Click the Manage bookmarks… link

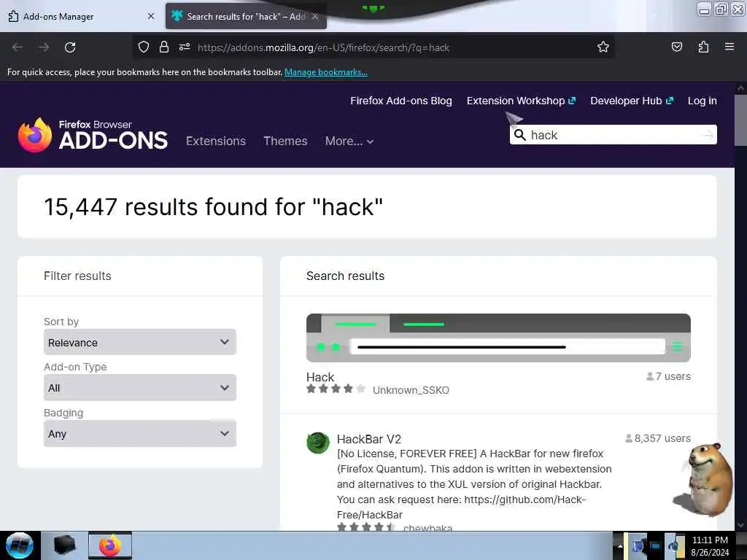[x=326, y=72]
